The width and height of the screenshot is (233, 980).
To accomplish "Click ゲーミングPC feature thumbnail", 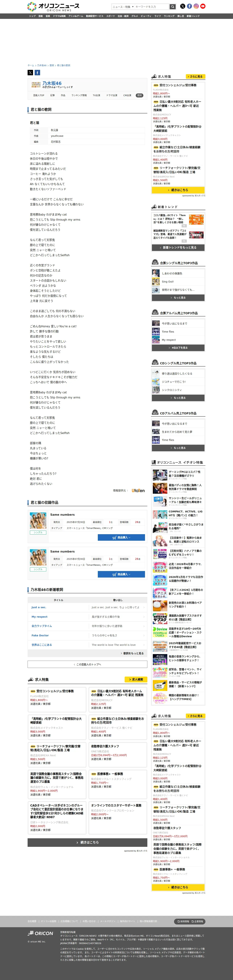I will click(160, 475).
